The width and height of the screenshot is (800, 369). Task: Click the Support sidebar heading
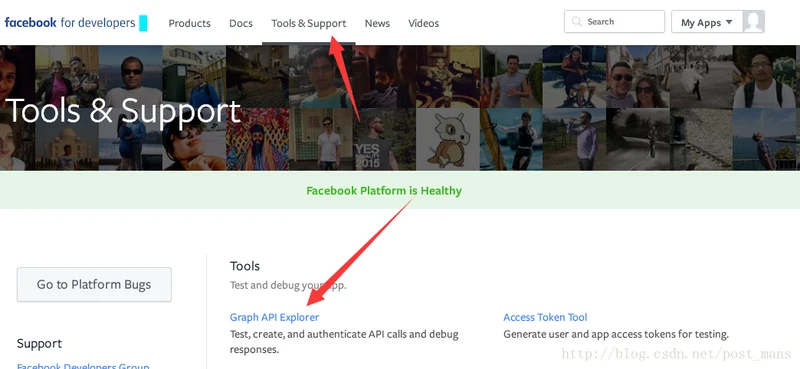[x=39, y=343]
